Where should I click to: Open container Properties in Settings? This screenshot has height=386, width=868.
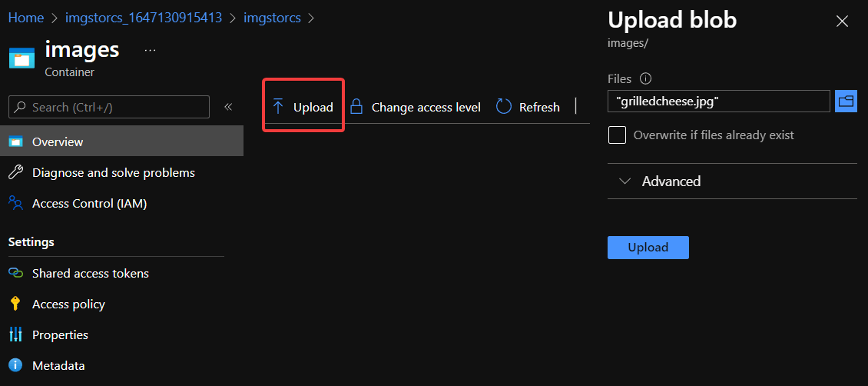tap(60, 334)
